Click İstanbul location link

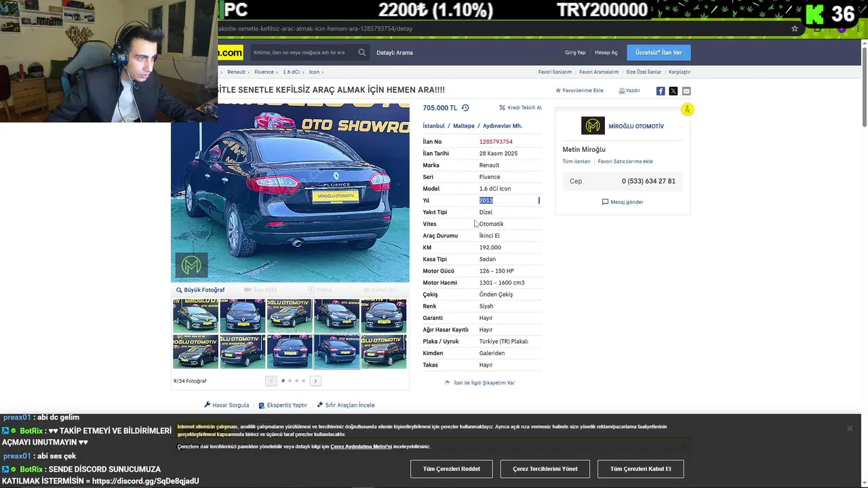(434, 126)
